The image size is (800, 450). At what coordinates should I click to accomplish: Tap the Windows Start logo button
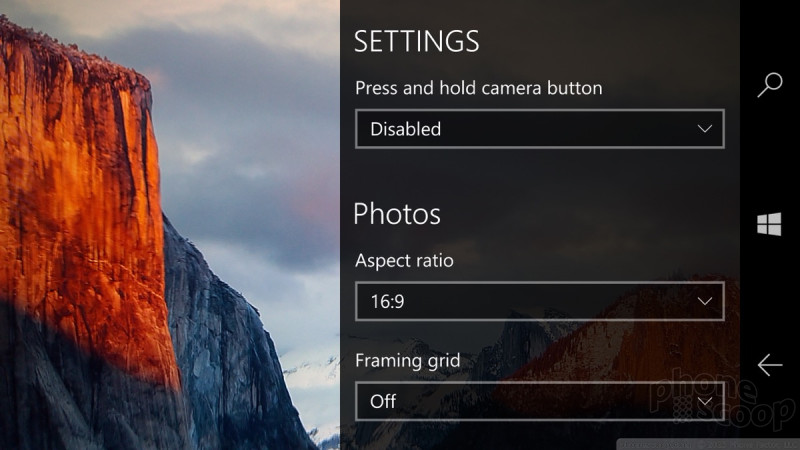769,224
